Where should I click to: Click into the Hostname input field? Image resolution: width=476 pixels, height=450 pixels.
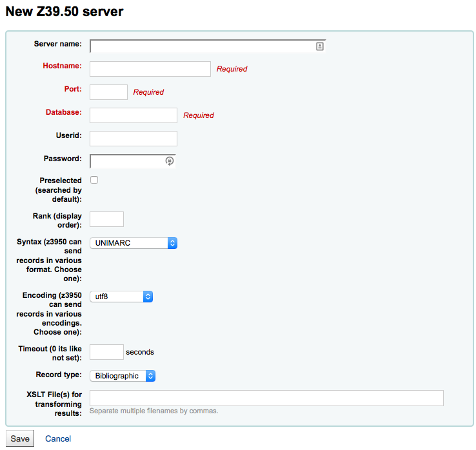150,69
